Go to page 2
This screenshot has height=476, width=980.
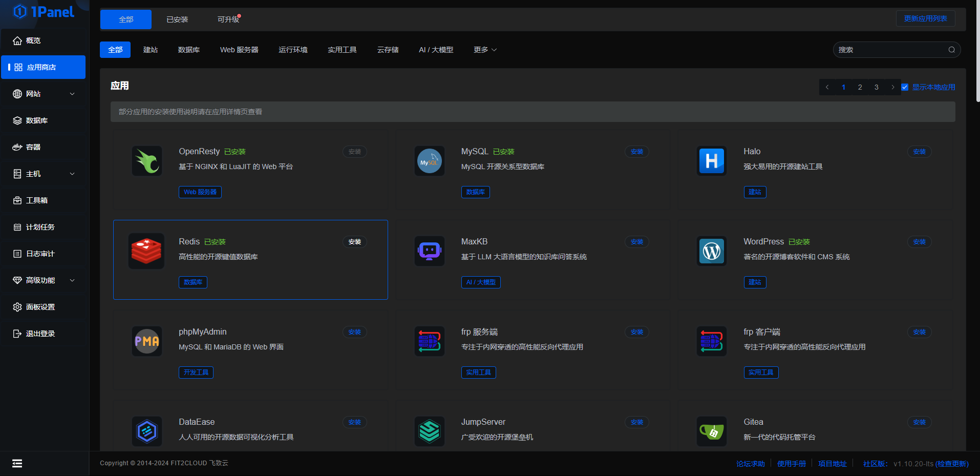[x=860, y=87]
